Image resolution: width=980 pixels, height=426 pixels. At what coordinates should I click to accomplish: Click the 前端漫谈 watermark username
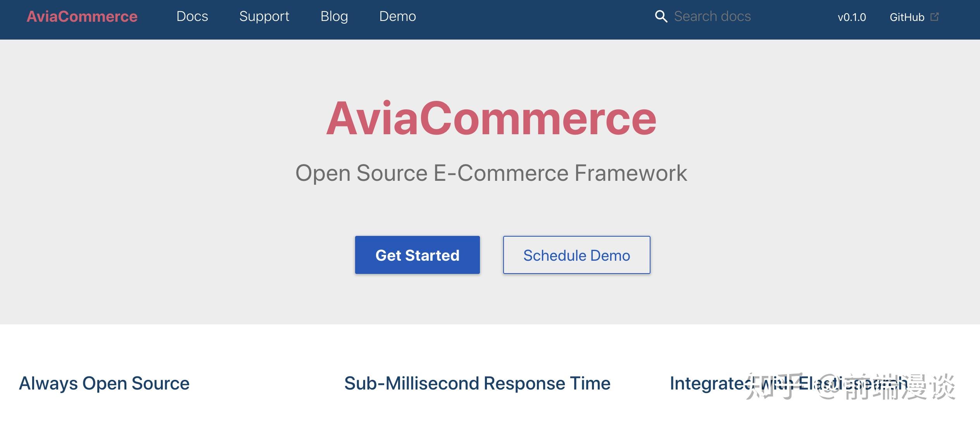899,386
